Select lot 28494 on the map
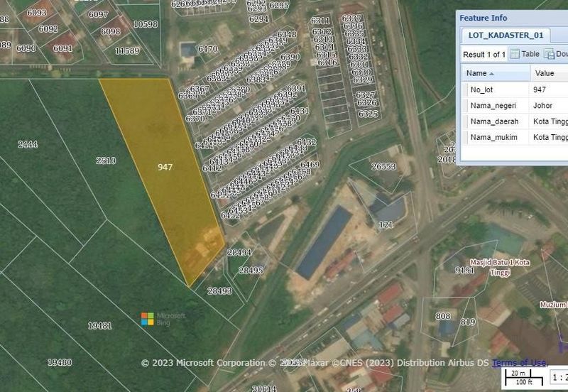568x392 pixels. (x=239, y=252)
